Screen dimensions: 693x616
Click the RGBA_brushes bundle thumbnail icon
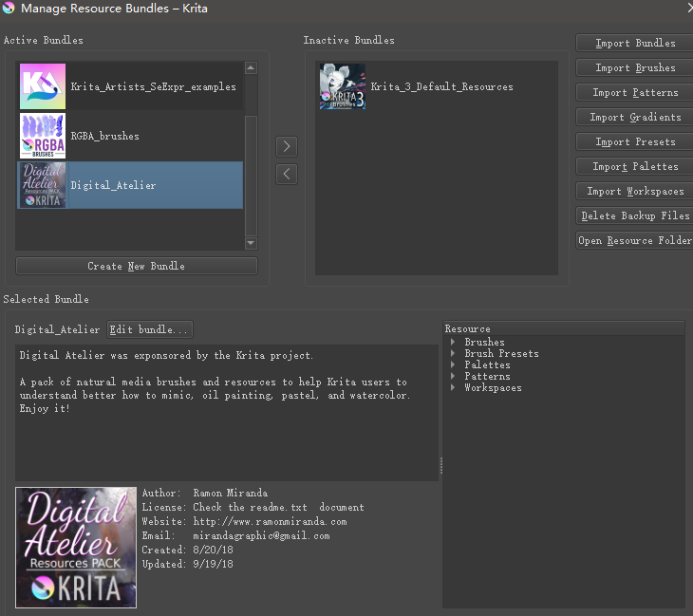point(43,136)
